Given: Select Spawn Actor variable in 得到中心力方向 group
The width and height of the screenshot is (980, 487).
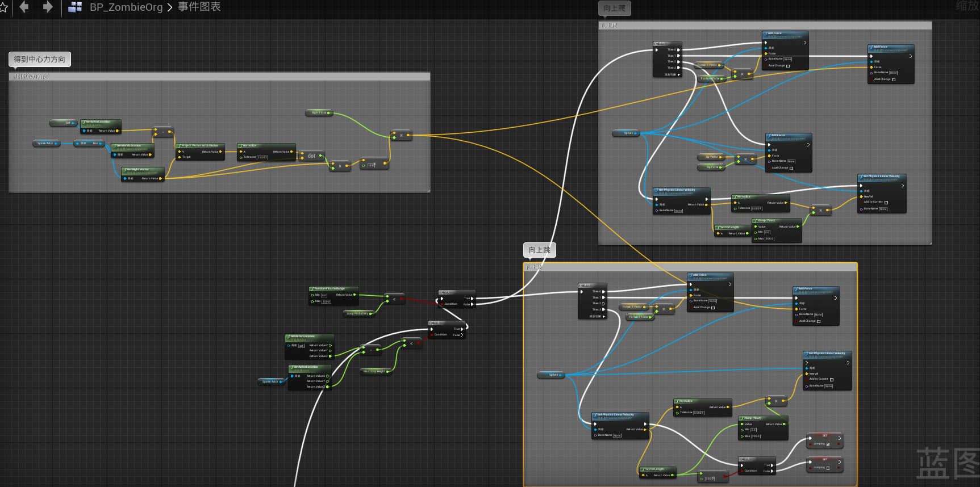Looking at the screenshot, I should (x=47, y=143).
